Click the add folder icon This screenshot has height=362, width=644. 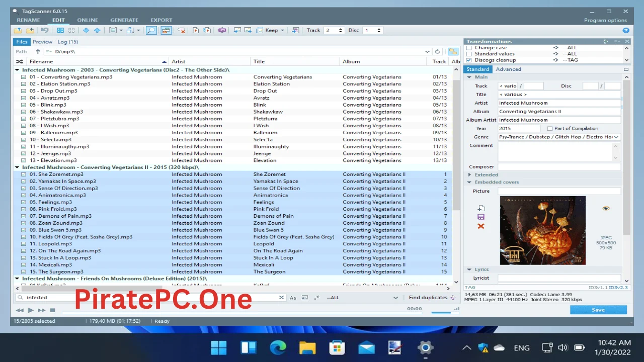(x=30, y=30)
